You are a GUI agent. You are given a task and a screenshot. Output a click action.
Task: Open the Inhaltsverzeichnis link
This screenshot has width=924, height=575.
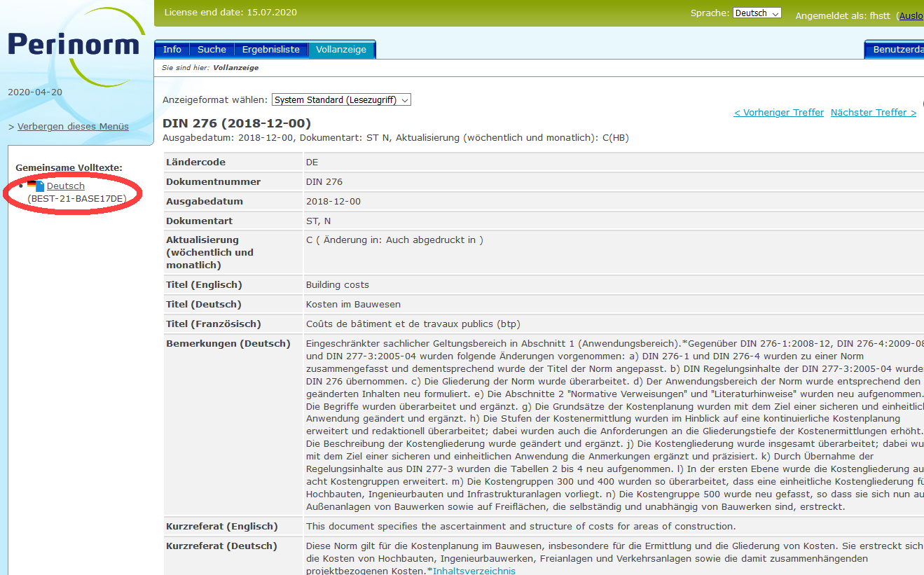coord(474,571)
